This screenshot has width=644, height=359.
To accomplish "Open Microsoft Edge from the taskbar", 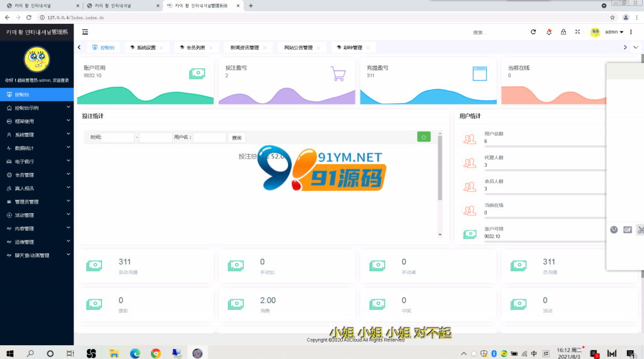I will click(x=135, y=353).
